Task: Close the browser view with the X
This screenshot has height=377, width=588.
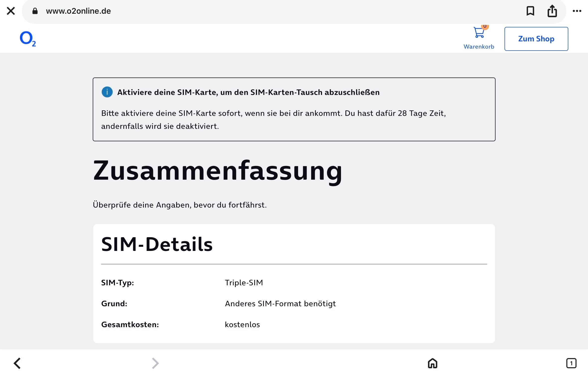Action: pos(11,11)
